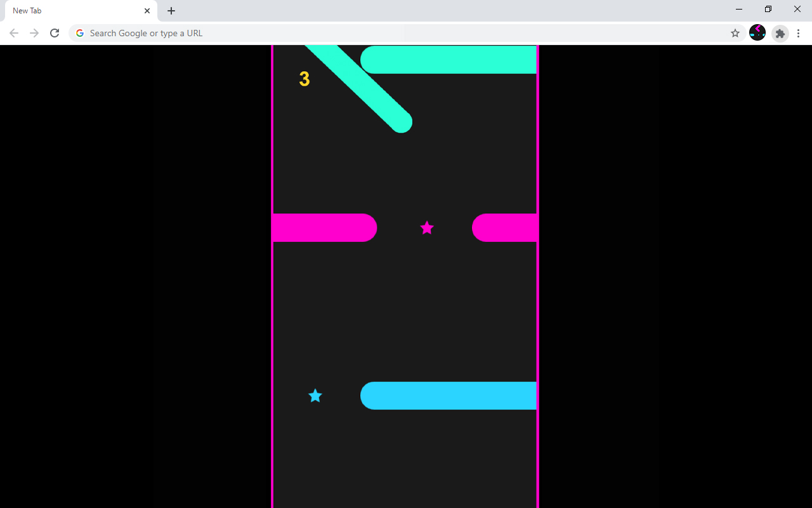Image resolution: width=812 pixels, height=508 pixels.
Task: Focus the Search Google or type a URL field
Action: click(x=406, y=33)
